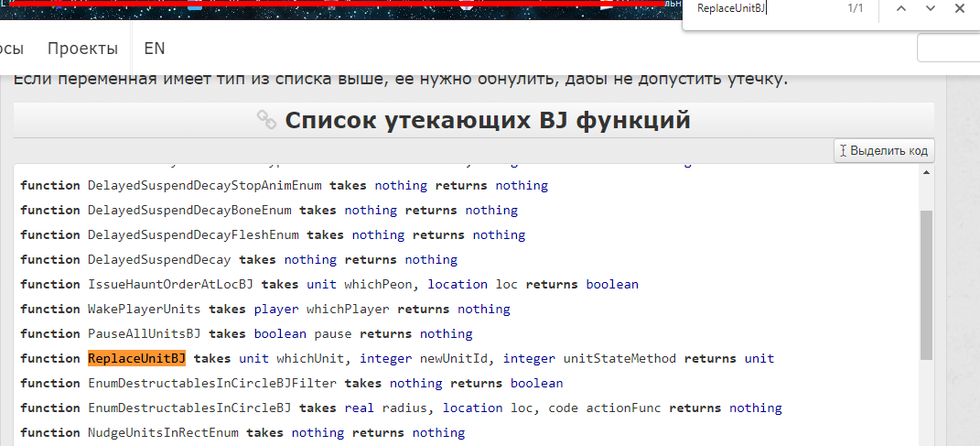The image size is (980, 446).
Task: Click DelayedSuspendDecayBoneEnum function name
Action: coord(190,210)
